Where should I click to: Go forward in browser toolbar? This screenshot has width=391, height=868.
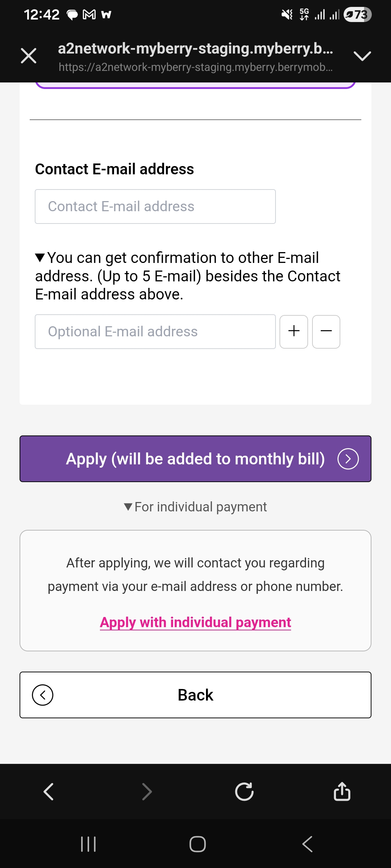pos(147,792)
